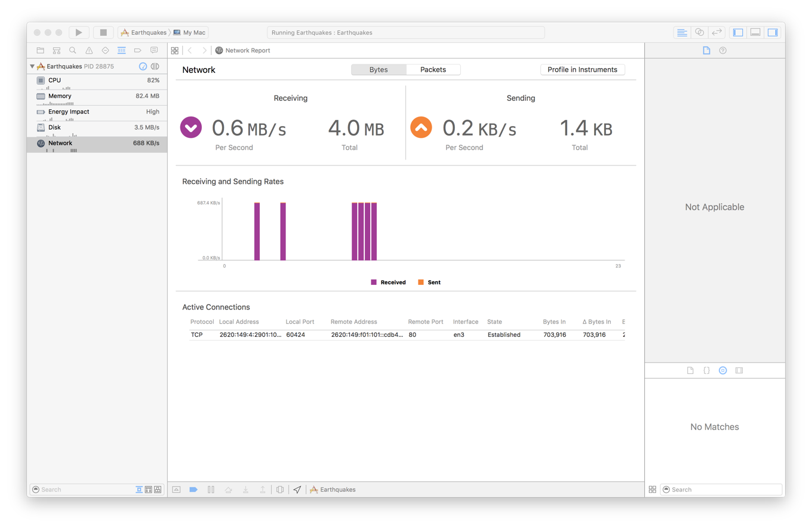812x528 pixels.
Task: Click Profile in Instruments
Action: click(582, 69)
